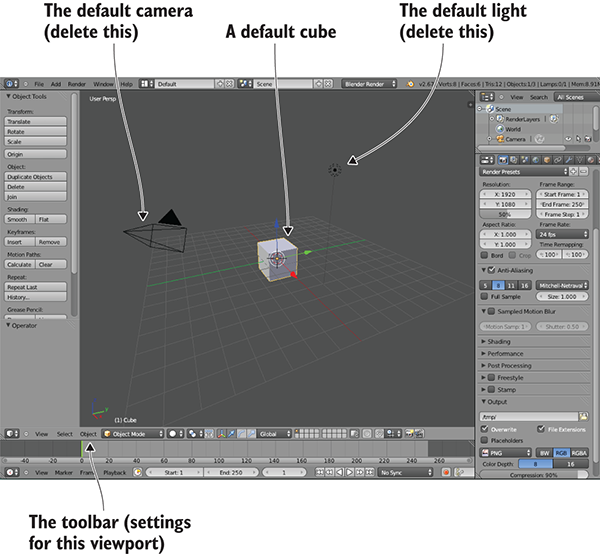Open the File menu
600x554 pixels.
[39, 84]
